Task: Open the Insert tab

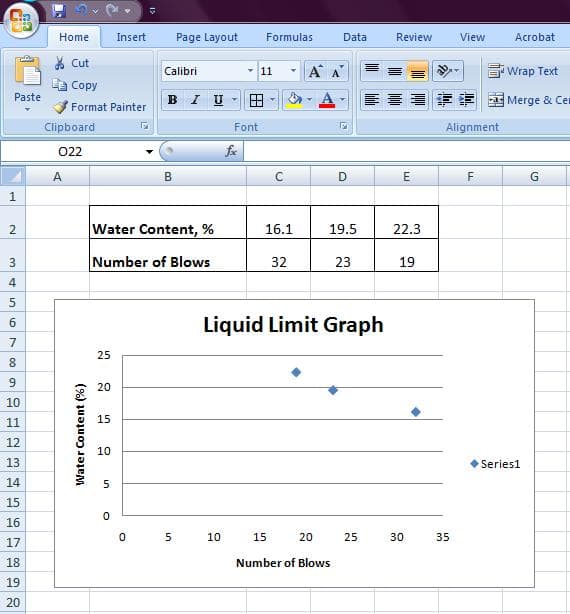Action: point(131,37)
